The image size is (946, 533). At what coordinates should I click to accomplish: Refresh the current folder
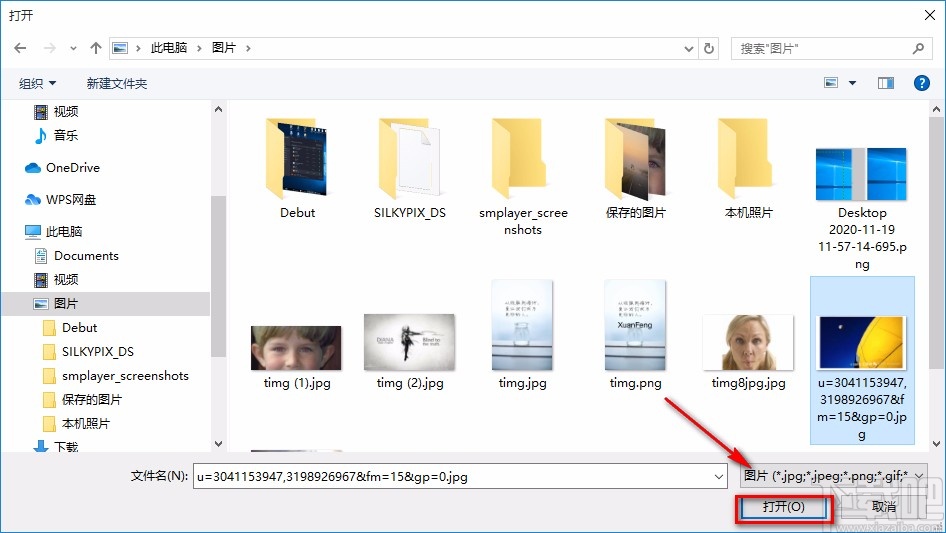[710, 48]
